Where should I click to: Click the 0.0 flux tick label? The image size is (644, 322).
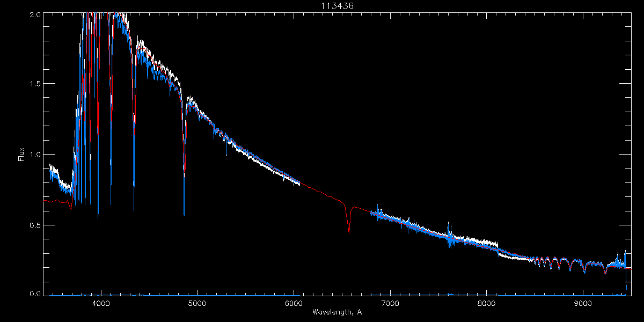tap(35, 294)
